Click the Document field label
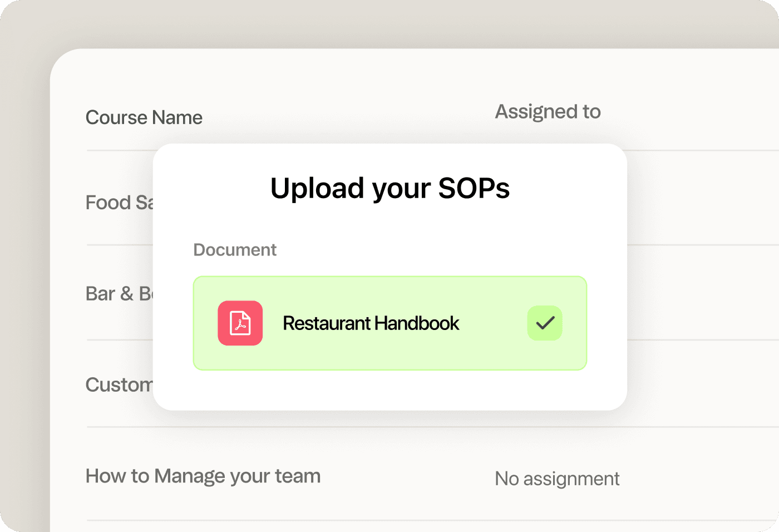Image resolution: width=779 pixels, height=532 pixels. coord(235,250)
